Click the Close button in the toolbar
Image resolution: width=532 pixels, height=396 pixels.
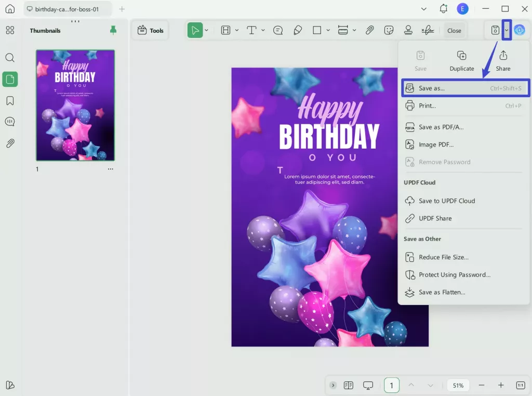tap(454, 30)
